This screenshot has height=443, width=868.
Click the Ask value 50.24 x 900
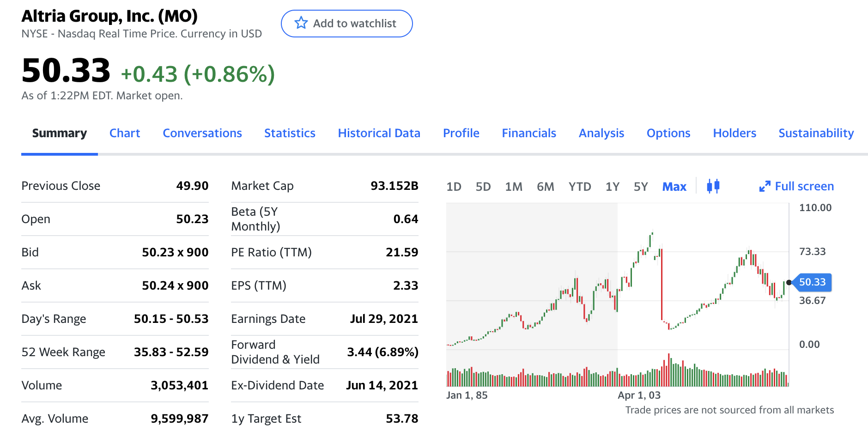[175, 285]
